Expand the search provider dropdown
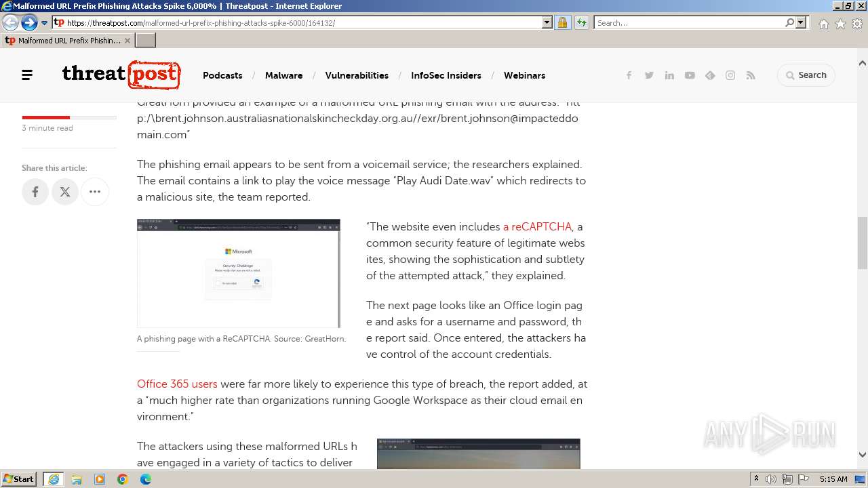Screen dimensions: 868x488 [x=801, y=22]
